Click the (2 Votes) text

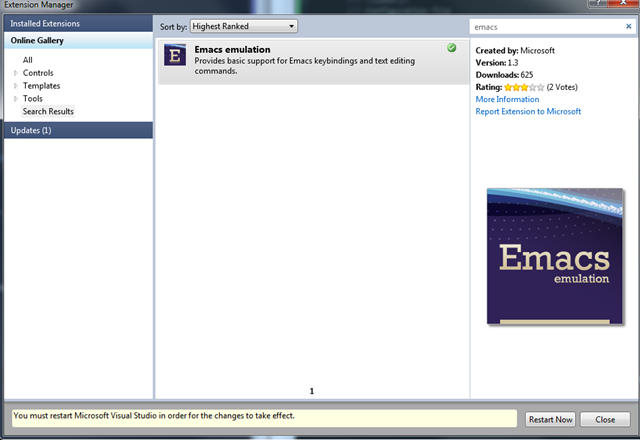(562, 87)
